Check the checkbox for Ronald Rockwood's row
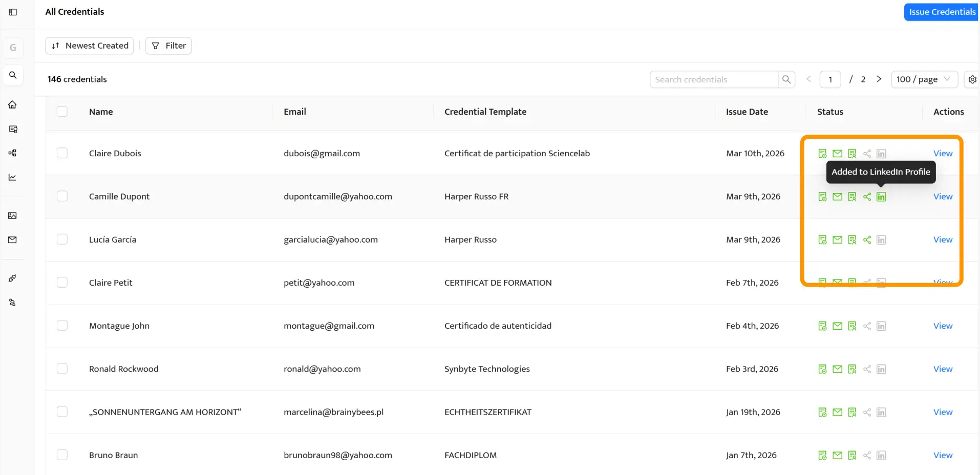Image resolution: width=980 pixels, height=475 pixels. click(x=62, y=368)
